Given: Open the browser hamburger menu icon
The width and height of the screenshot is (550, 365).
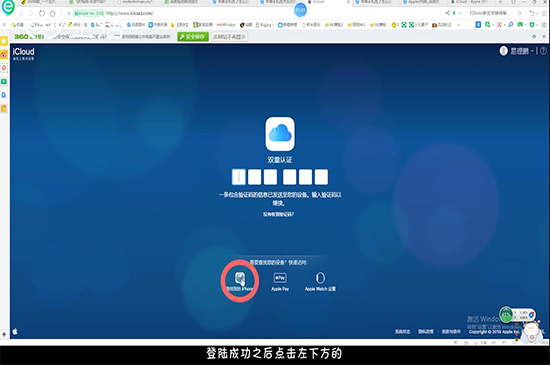Looking at the screenshot, I should 544,13.
